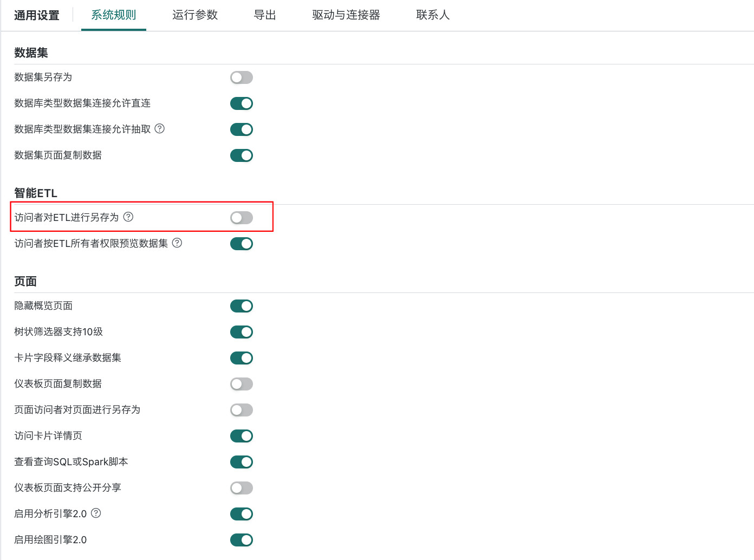Open the 运行参数 tab
The width and height of the screenshot is (754, 560).
point(194,16)
